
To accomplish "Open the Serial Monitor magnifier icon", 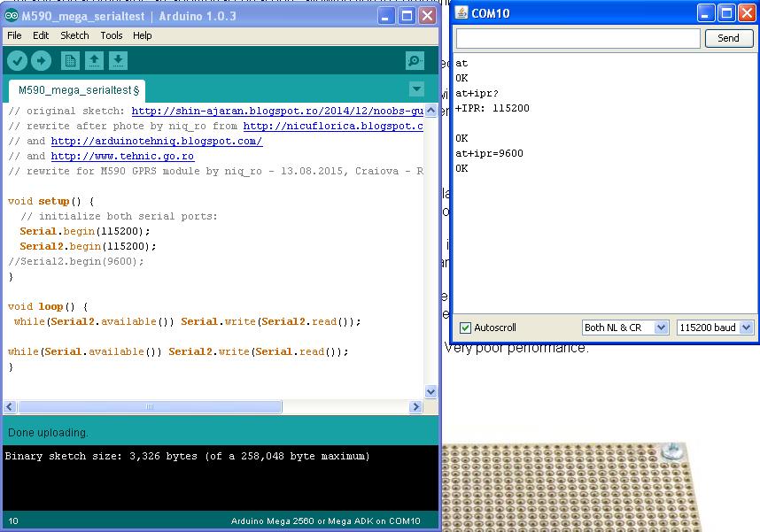I will [414, 61].
